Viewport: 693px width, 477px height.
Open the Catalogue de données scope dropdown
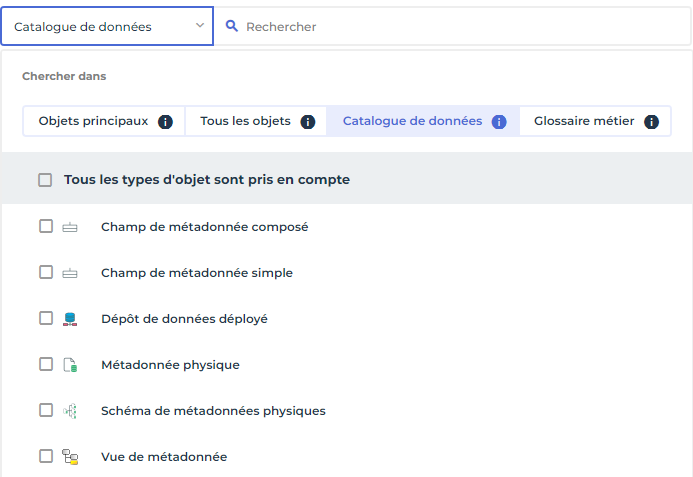107,27
